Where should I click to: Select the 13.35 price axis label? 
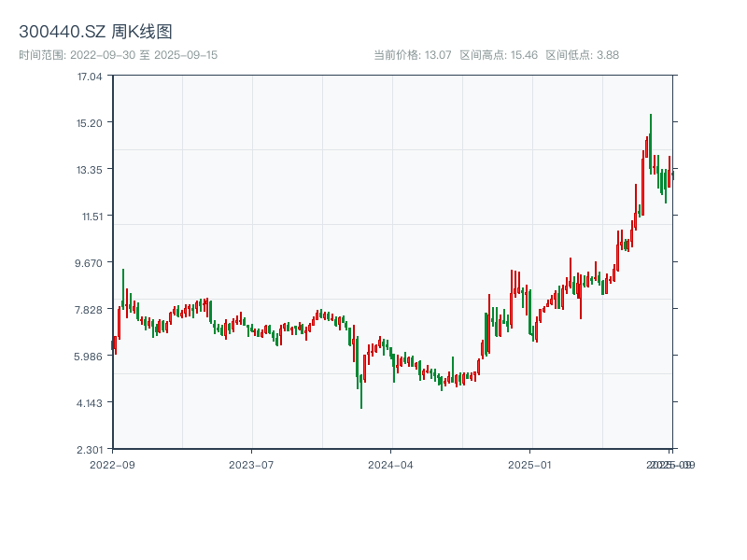90,170
